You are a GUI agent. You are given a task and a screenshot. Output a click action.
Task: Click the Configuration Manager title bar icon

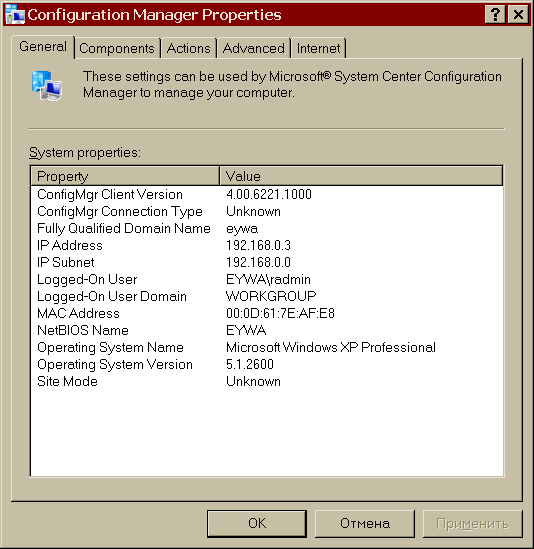[14, 14]
